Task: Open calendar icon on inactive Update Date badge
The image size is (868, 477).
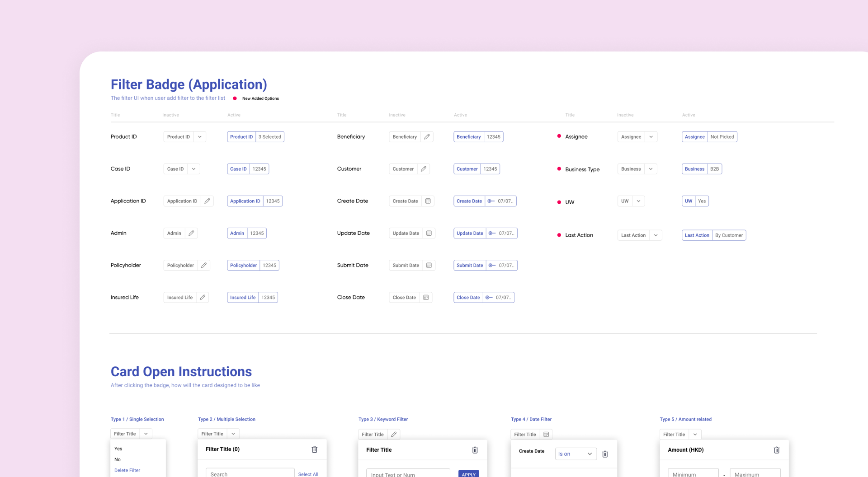Action: coord(429,233)
